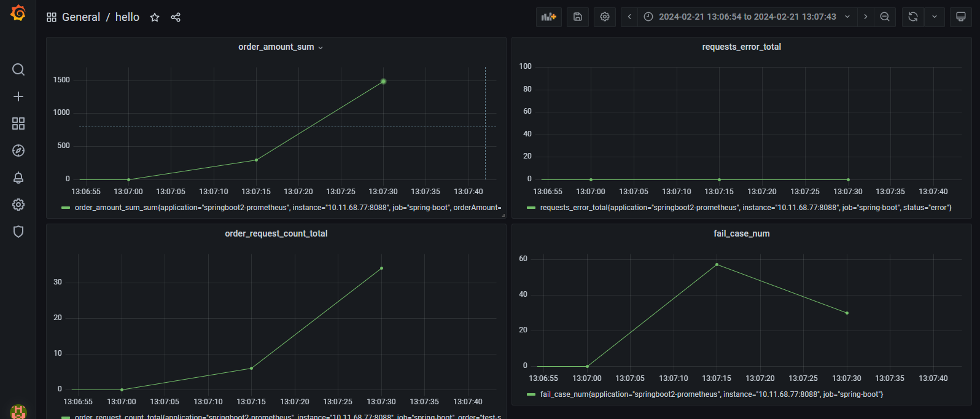980x419 pixels.
Task: Open the Server Admin shield icon
Action: 18,232
